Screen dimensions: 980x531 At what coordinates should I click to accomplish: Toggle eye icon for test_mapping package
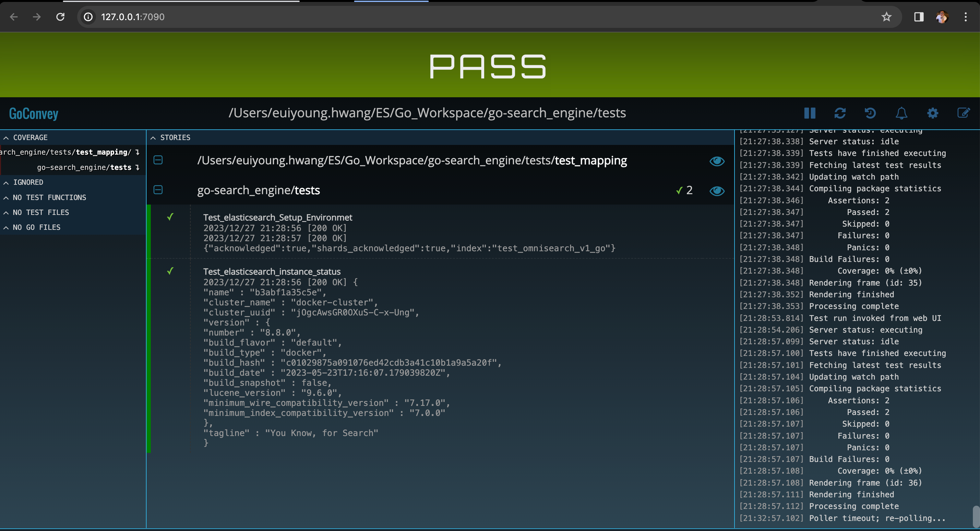(x=717, y=161)
